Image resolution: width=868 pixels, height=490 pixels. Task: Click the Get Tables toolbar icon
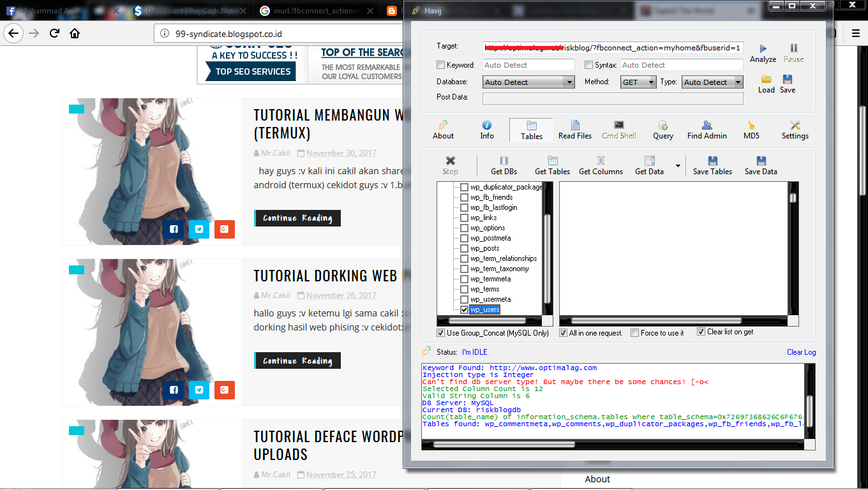point(553,161)
